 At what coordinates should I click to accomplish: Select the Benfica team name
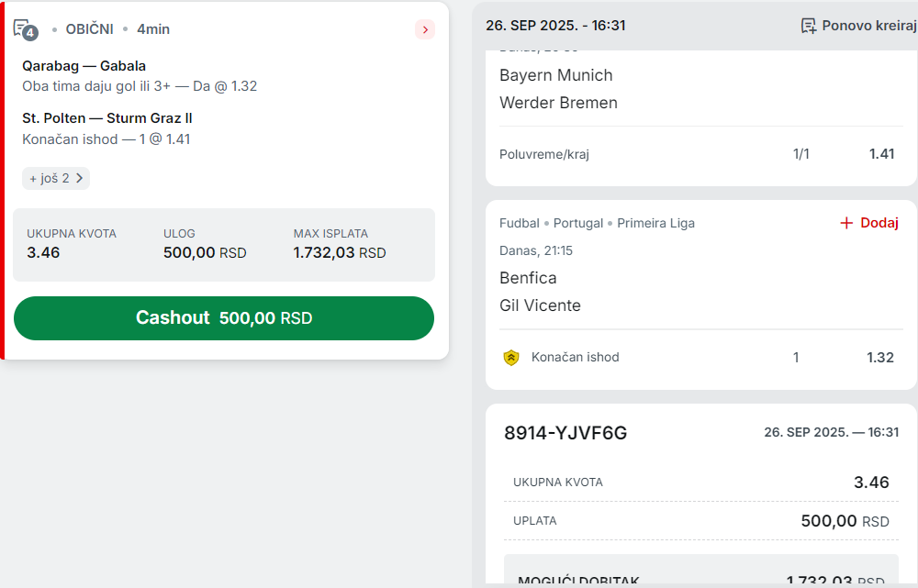tap(528, 278)
